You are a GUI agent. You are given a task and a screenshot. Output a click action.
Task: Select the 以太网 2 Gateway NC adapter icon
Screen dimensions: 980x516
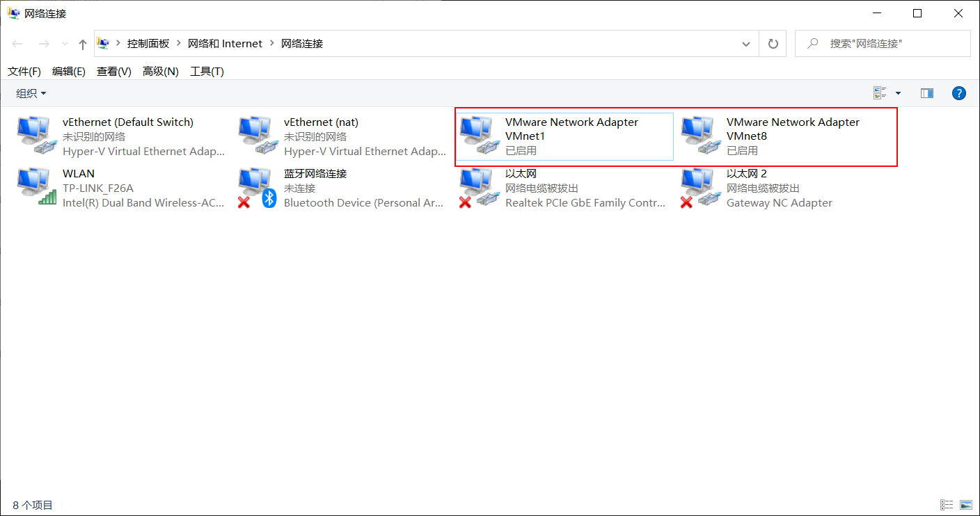click(x=700, y=187)
